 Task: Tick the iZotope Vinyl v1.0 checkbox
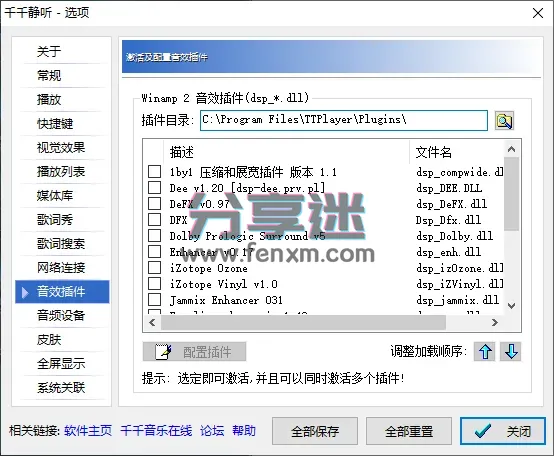click(x=154, y=284)
